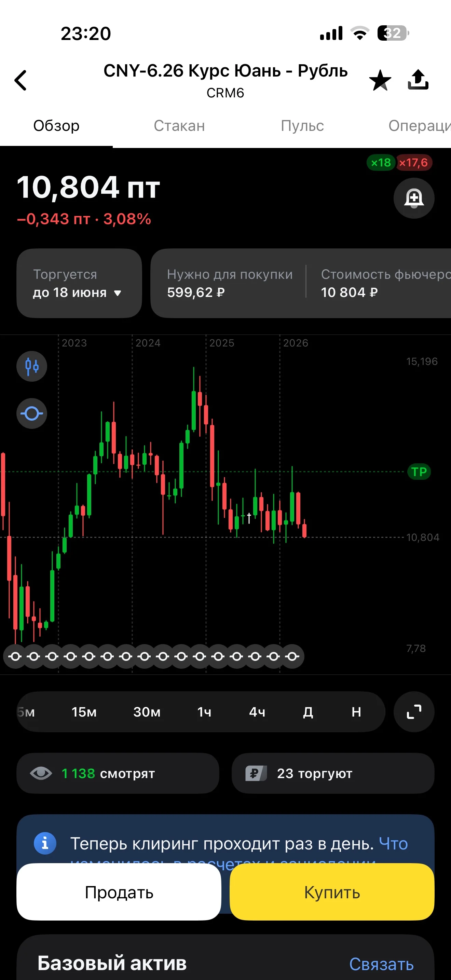Tap the green ×18 leverage badge
Viewport: 451px width, 980px height.
pos(381,163)
